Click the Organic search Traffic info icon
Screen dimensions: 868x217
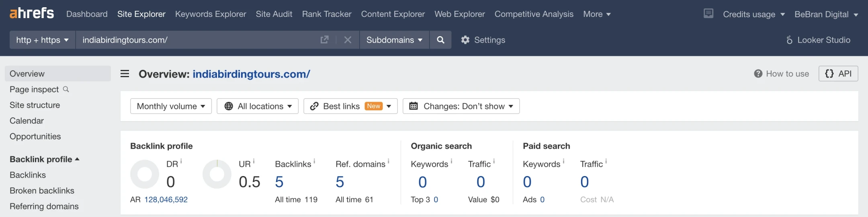(x=494, y=161)
